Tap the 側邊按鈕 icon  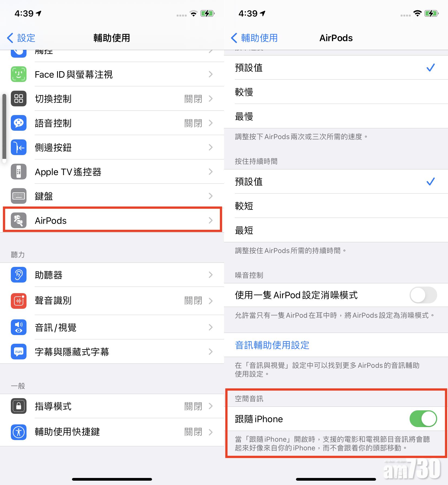[19, 147]
